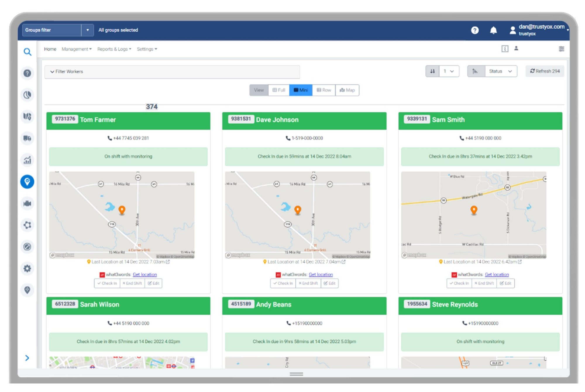This screenshot has width=585, height=392.
Task: End Shift for Tom Farmer
Action: 132,283
